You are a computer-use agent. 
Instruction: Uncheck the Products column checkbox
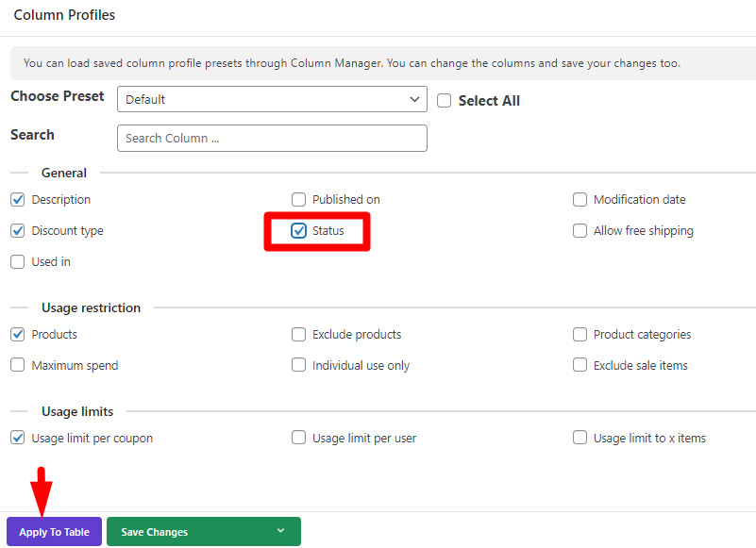[18, 335]
